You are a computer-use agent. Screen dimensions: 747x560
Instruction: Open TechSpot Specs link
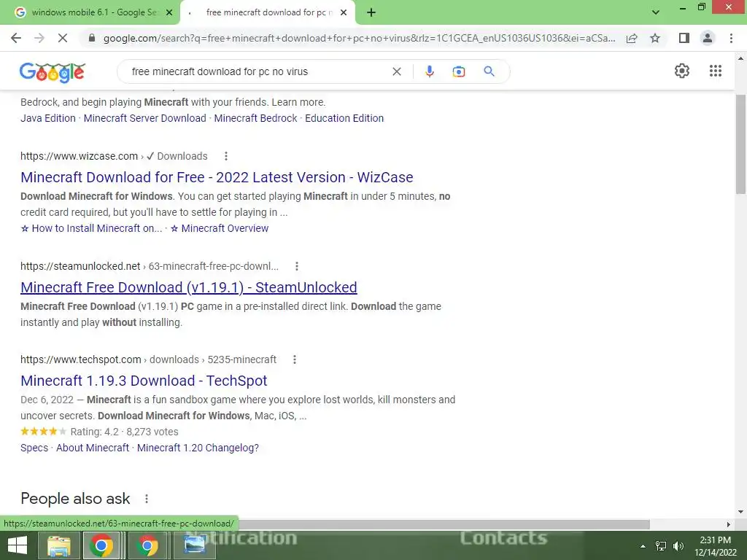(34, 448)
